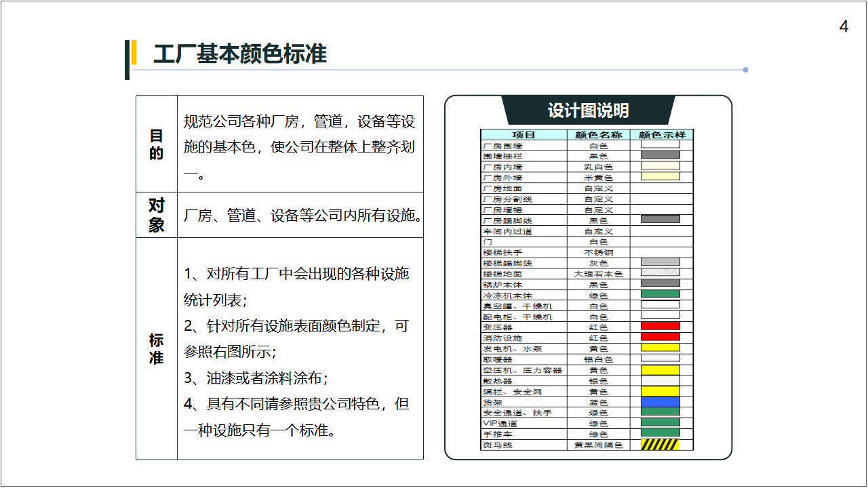Click the gray swatch in 楼梯踢脚线 row

(660, 262)
